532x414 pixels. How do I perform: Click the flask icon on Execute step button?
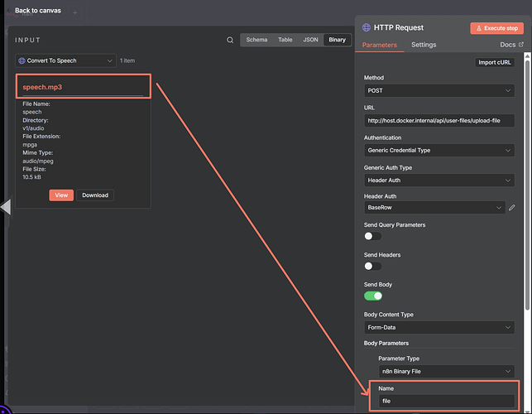[477, 28]
